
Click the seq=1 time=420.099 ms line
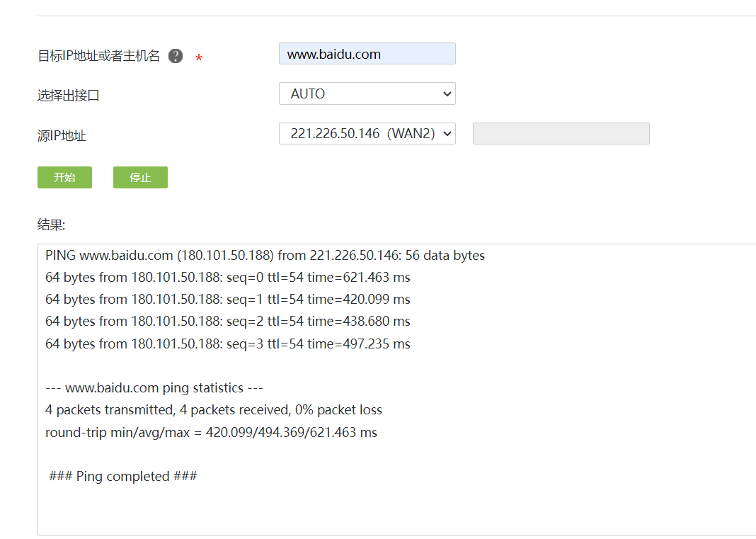pyautogui.click(x=227, y=299)
